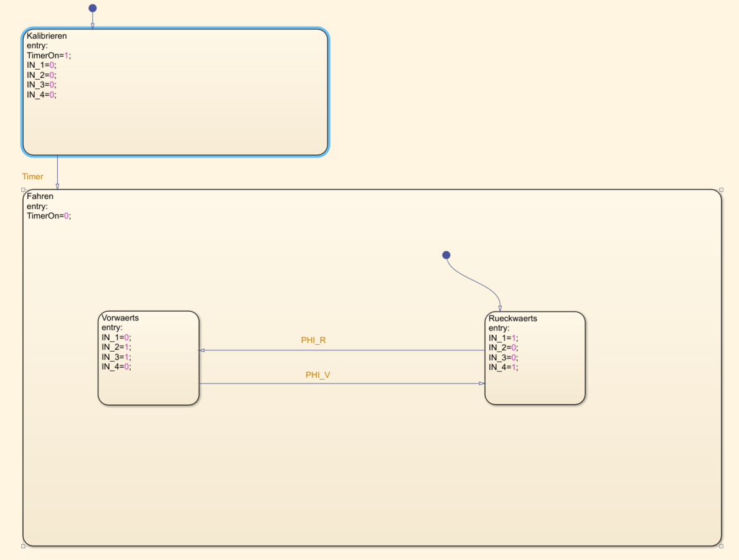The width and height of the screenshot is (739, 560).
Task: Click IN_2=1 entry in Vorwaerts state
Action: 116,347
